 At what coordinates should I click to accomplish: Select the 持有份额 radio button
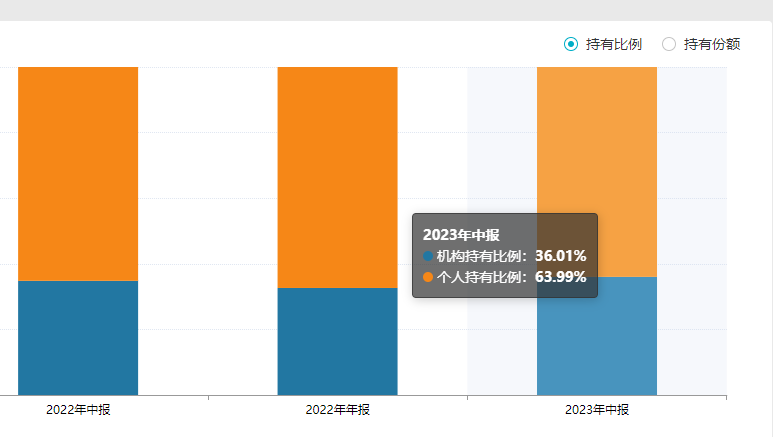click(x=669, y=44)
